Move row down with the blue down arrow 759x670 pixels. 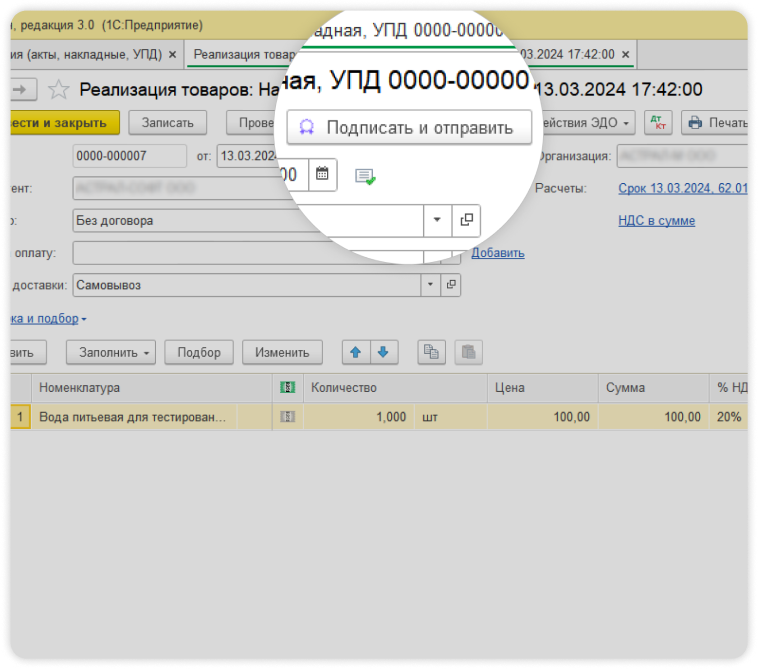click(x=385, y=352)
